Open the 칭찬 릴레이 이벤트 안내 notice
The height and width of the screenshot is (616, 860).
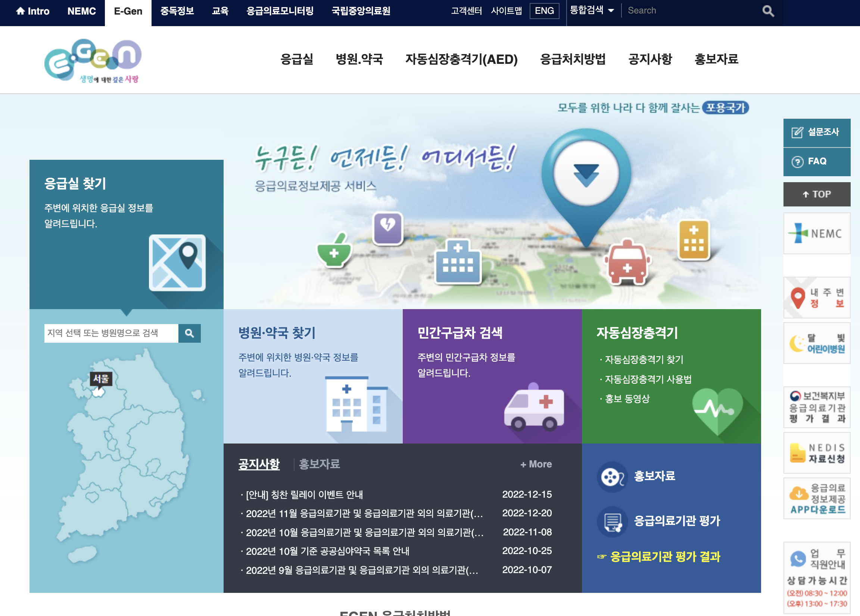(x=303, y=494)
